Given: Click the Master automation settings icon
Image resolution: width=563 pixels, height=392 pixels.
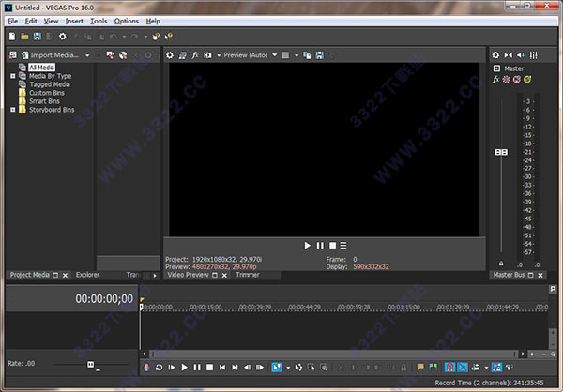Looking at the screenshot, I should pyautogui.click(x=507, y=80).
